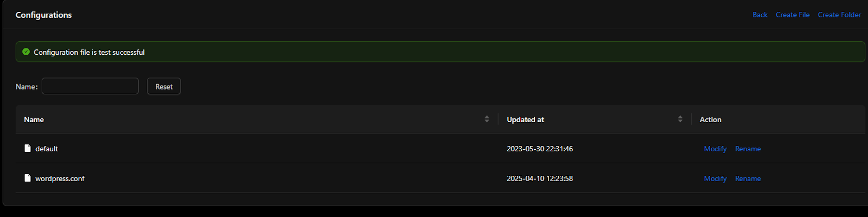868x217 pixels.
Task: Rename the default configuration file
Action: coord(748,149)
